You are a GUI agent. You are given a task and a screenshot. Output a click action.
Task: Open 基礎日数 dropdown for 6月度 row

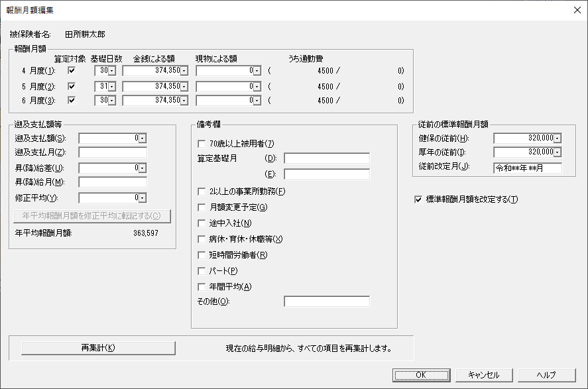click(x=112, y=101)
